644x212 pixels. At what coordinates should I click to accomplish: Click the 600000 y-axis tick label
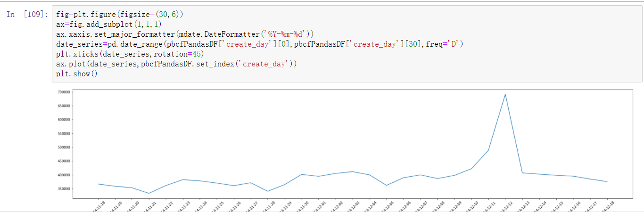point(65,120)
